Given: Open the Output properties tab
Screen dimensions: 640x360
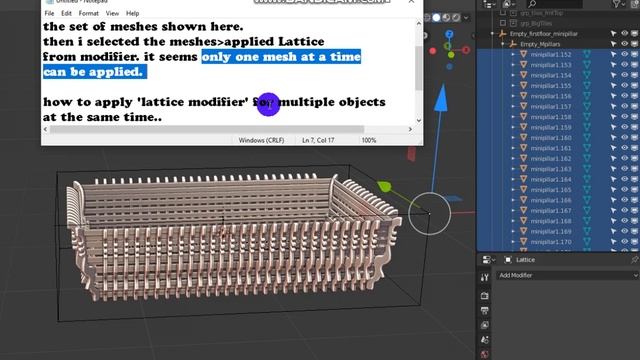Looking at the screenshot, I should (484, 311).
